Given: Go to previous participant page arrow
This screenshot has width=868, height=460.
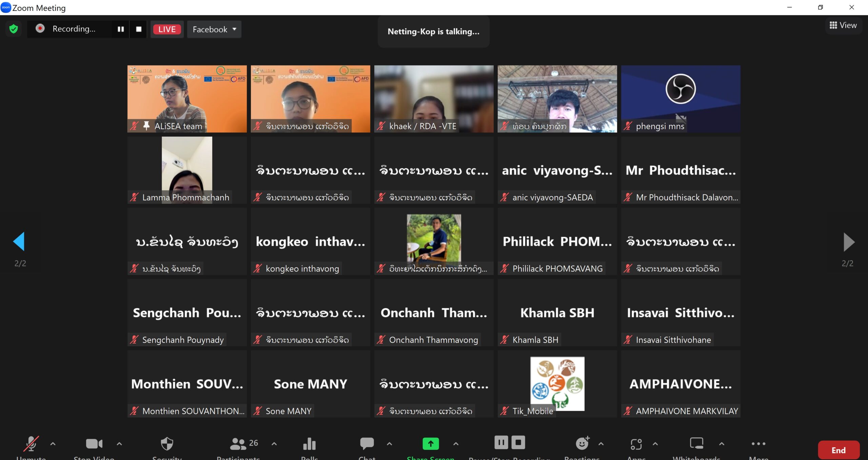Looking at the screenshot, I should pyautogui.click(x=19, y=242).
